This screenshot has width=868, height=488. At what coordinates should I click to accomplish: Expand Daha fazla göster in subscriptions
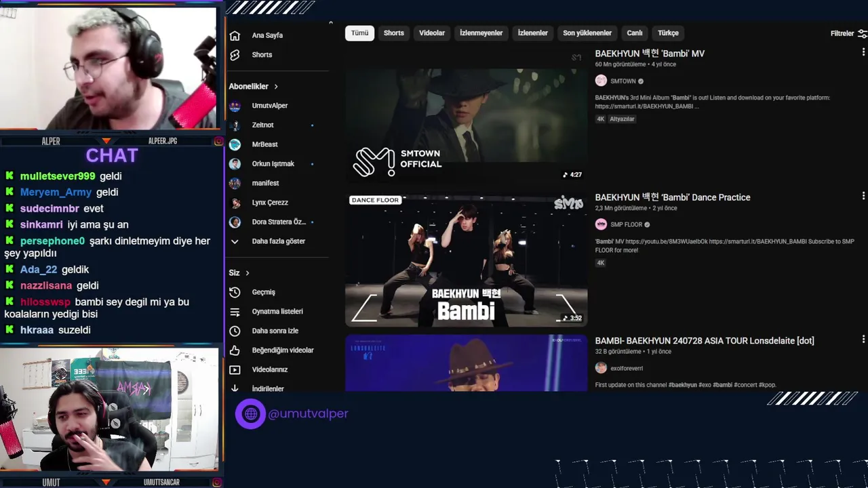tap(278, 241)
